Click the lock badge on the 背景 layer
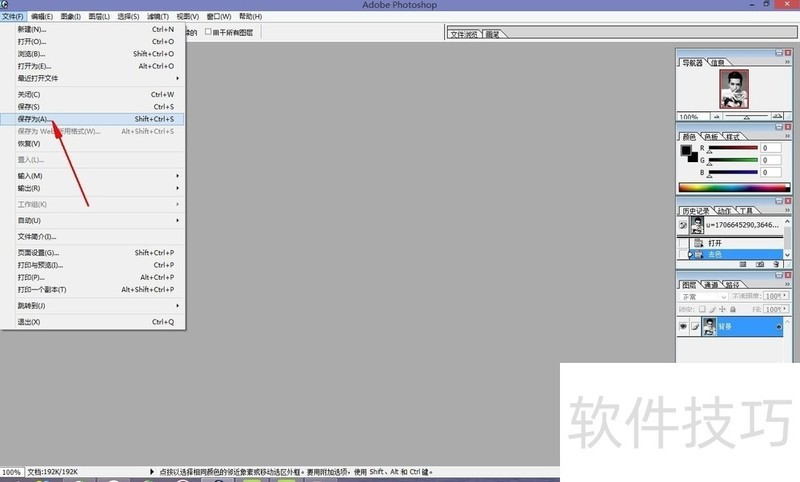Viewport: 800px width, 482px height. point(779,326)
